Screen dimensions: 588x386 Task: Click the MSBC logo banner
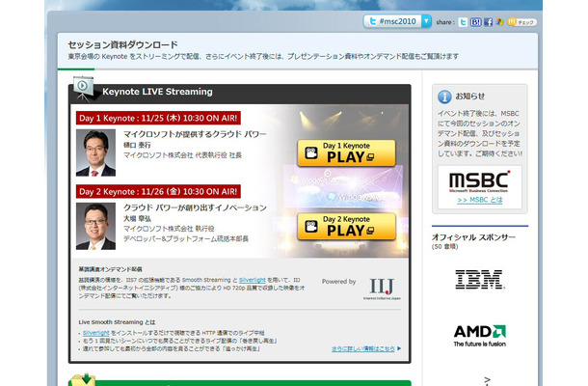[x=480, y=181]
